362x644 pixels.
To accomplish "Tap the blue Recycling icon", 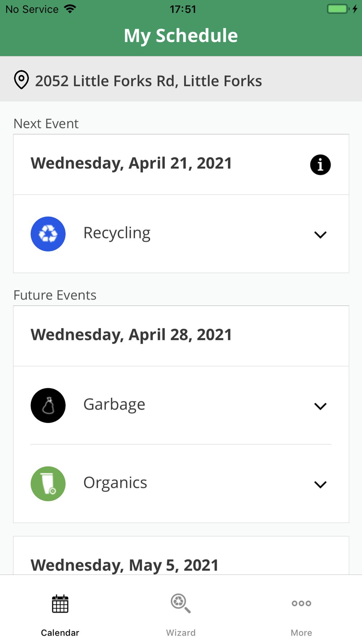I will click(x=48, y=234).
